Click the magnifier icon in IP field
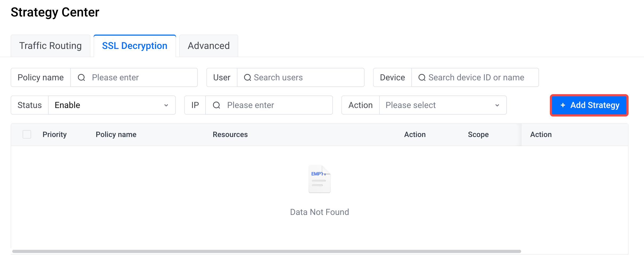644x274 pixels. tap(216, 105)
